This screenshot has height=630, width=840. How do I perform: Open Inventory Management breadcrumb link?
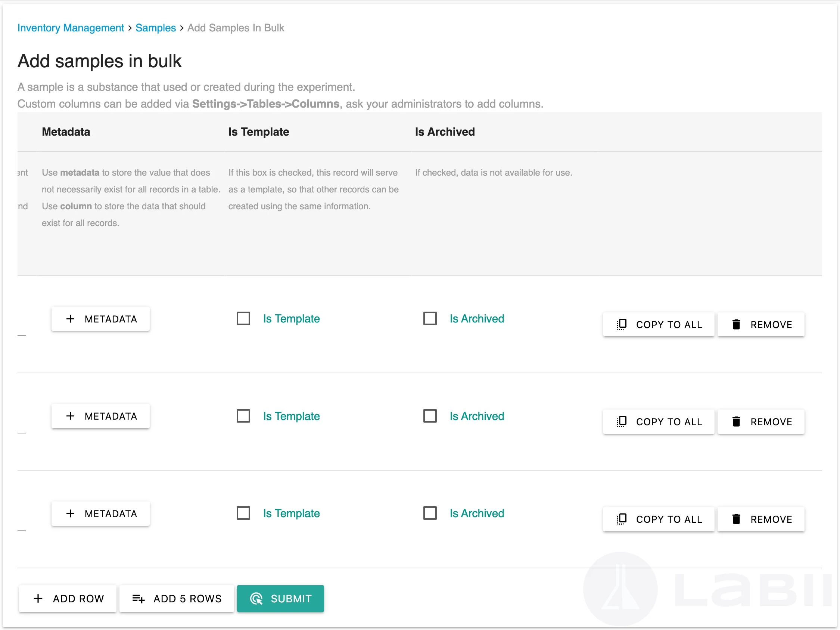coord(71,28)
